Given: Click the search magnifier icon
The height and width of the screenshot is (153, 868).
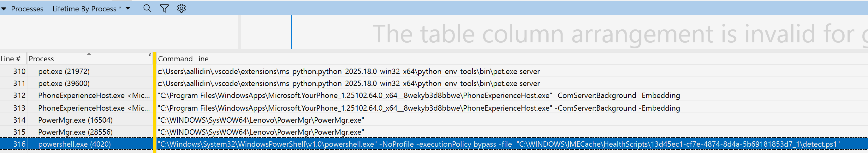Looking at the screenshot, I should (147, 9).
